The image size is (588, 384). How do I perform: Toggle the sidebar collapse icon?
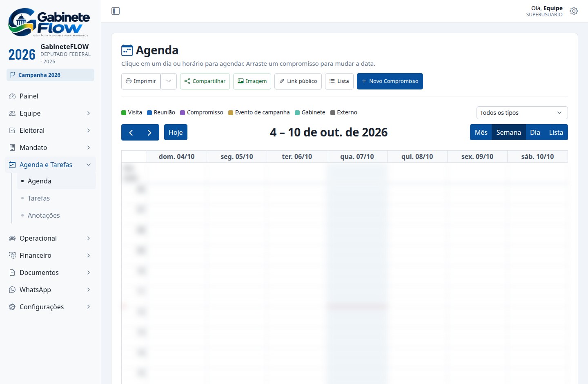tap(116, 11)
